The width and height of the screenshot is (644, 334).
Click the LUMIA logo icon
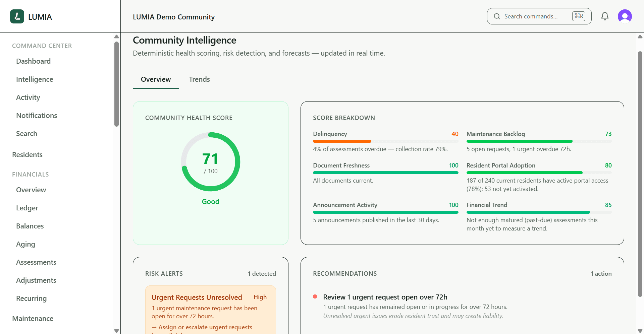pyautogui.click(x=17, y=16)
